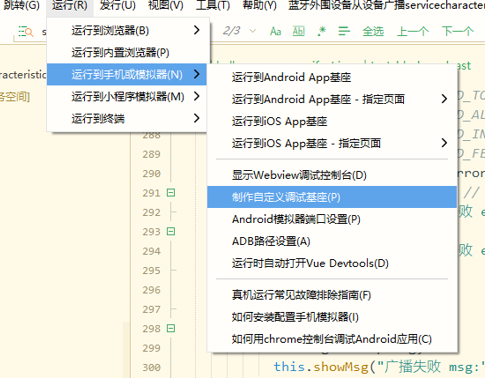The width and height of the screenshot is (485, 378).
Task: Choose Android模拟器端口设置(P)
Action: (x=332, y=219)
